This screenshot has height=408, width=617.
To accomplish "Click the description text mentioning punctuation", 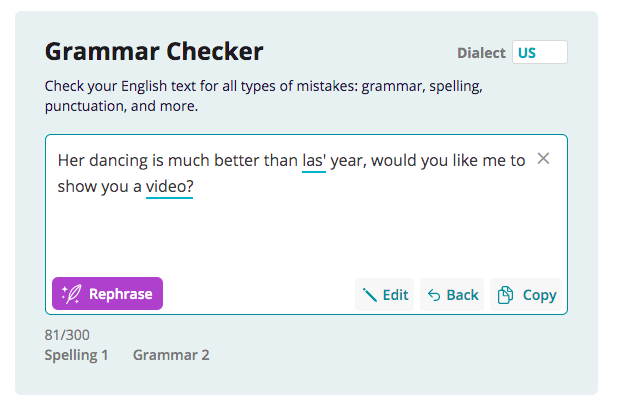I will [264, 96].
